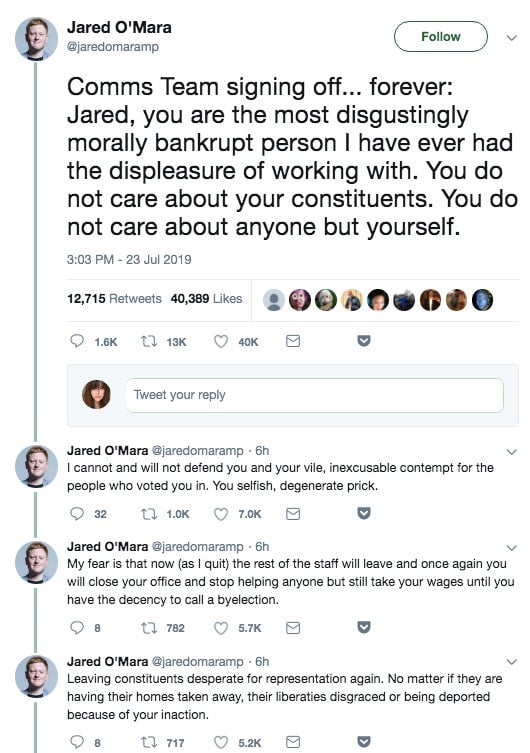Retweet the reply with 782 retweets
The height and width of the screenshot is (753, 530).
click(149, 628)
